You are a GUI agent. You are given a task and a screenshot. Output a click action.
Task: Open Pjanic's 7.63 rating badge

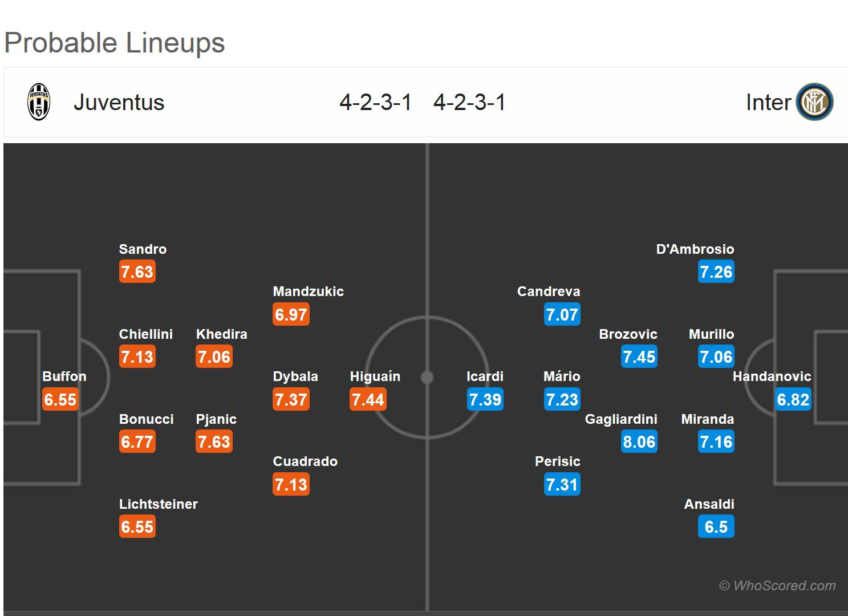(214, 441)
